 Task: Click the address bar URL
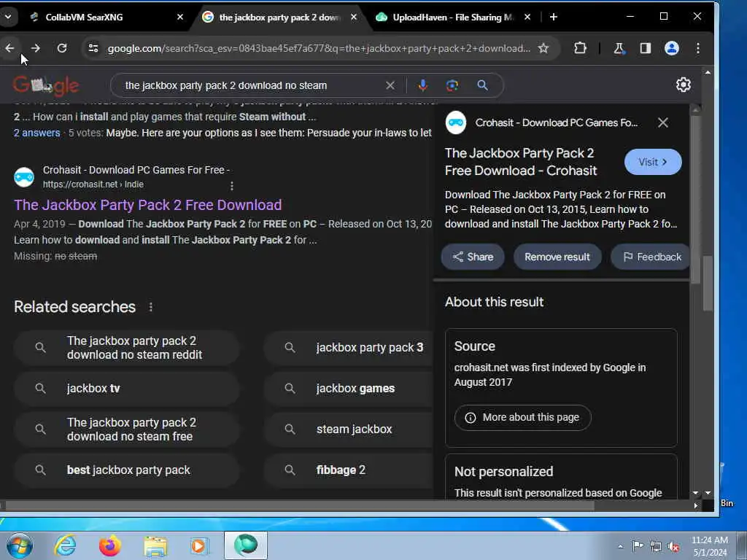[319, 48]
